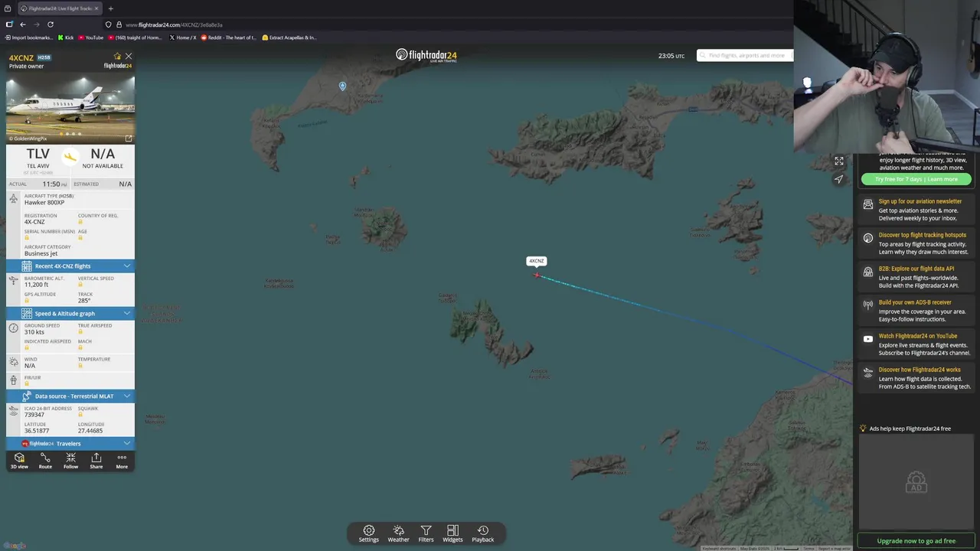
Task: Add 4XCNZ to bookmarks with star icon
Action: (117, 57)
